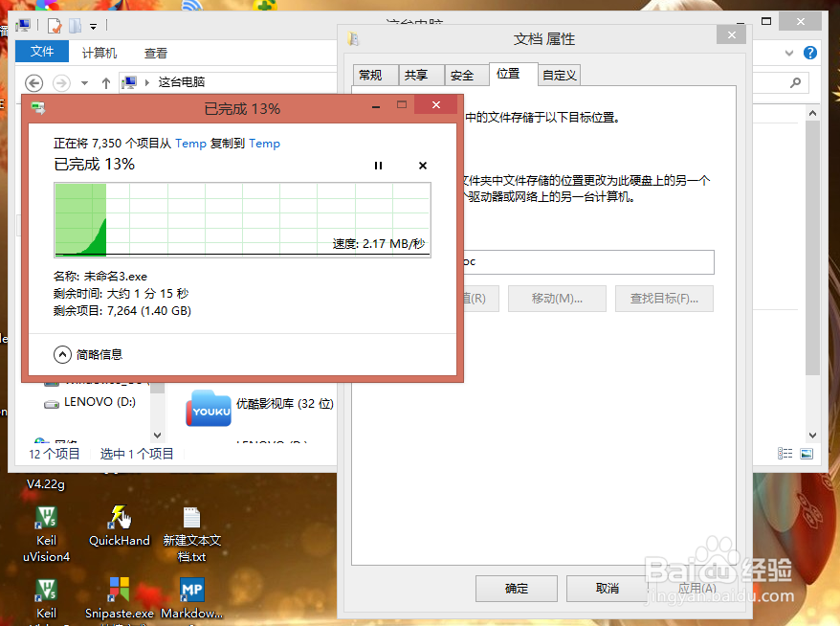Open Snipaste.exe desktop shortcut
Viewport: 840px width, 626px height.
(120, 598)
